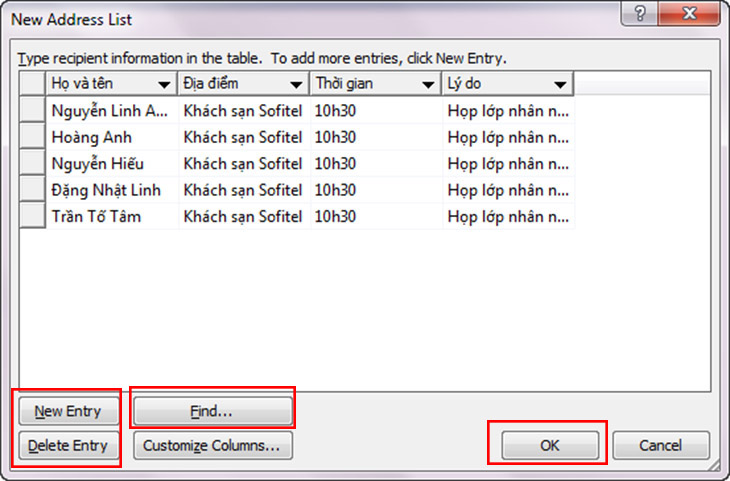Select the row selector for Hoàng Anh
730x481 pixels.
[32, 137]
